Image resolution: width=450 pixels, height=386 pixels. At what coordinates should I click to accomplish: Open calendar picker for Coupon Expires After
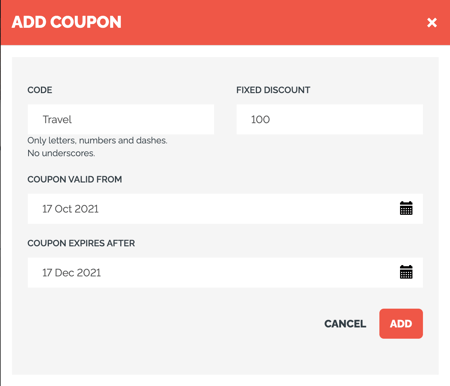[x=406, y=272]
